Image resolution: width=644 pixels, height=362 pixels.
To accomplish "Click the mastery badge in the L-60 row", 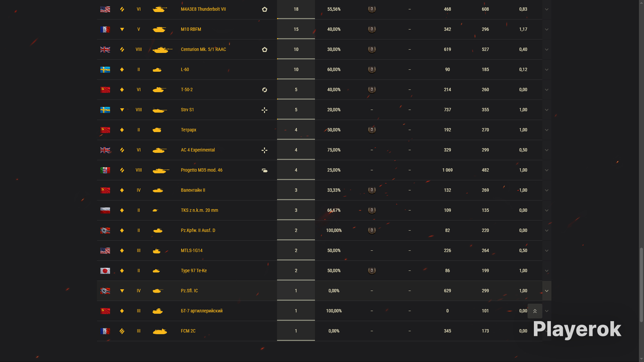I will click(372, 70).
